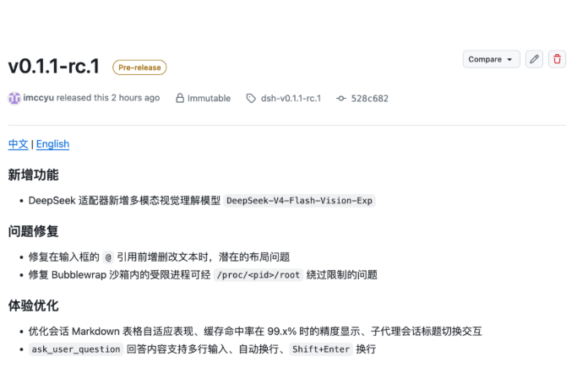
Task: Click the 体验优化 heading
Action: (x=34, y=305)
